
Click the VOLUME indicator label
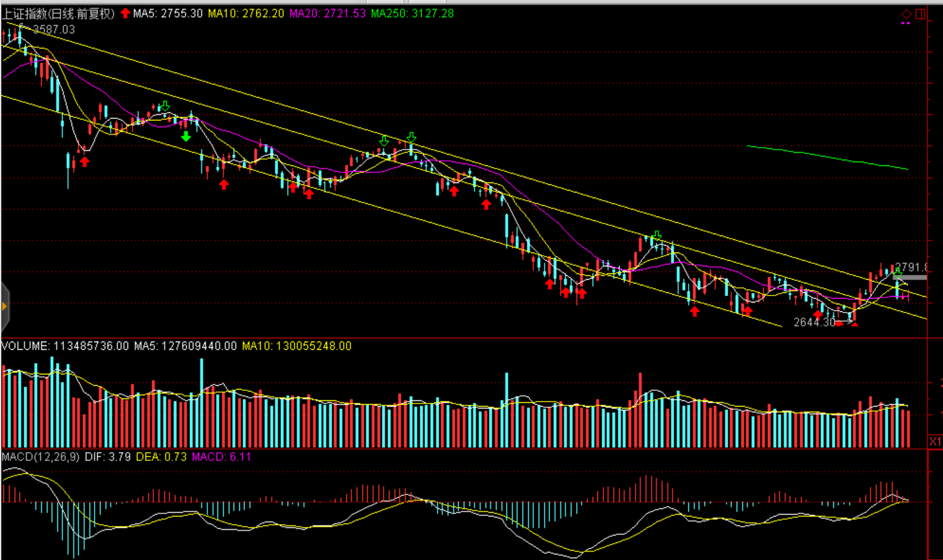pyautogui.click(x=65, y=346)
